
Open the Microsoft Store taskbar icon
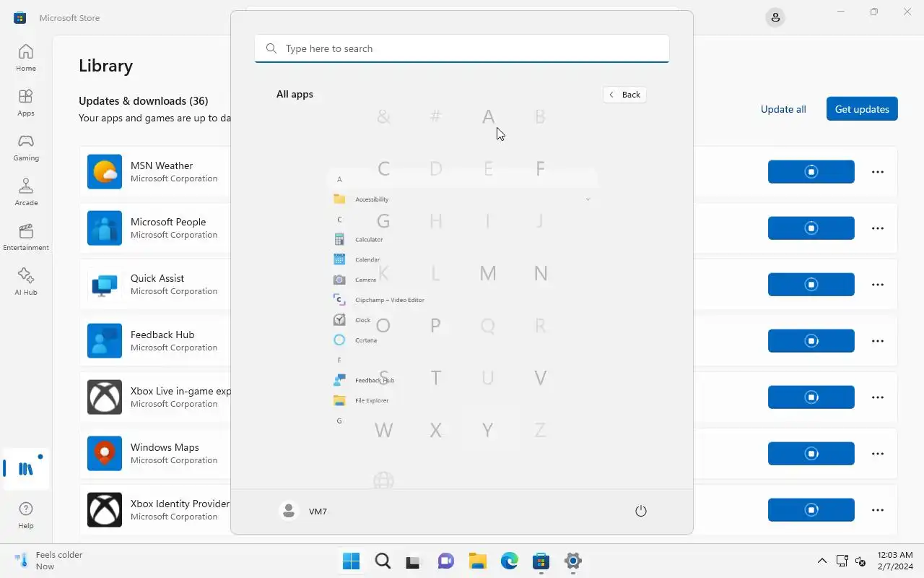pyautogui.click(x=541, y=561)
